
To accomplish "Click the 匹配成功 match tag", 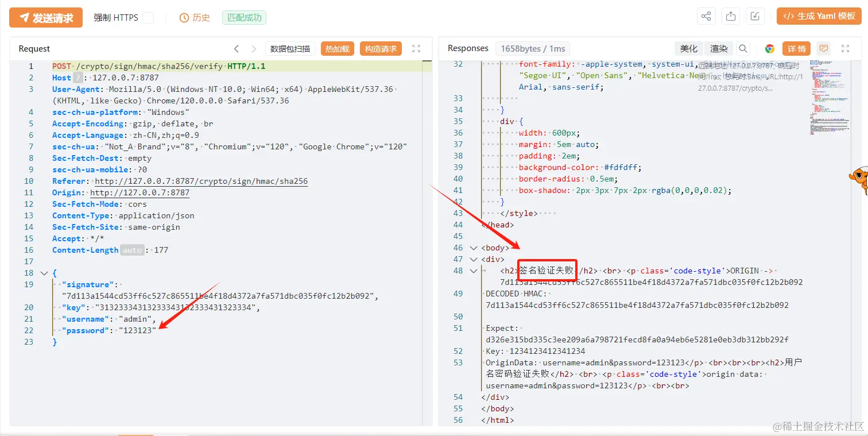I will (x=245, y=18).
